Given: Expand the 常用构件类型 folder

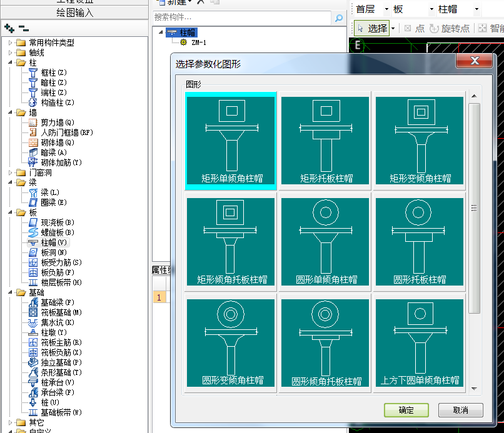Looking at the screenshot, I should (x=10, y=42).
